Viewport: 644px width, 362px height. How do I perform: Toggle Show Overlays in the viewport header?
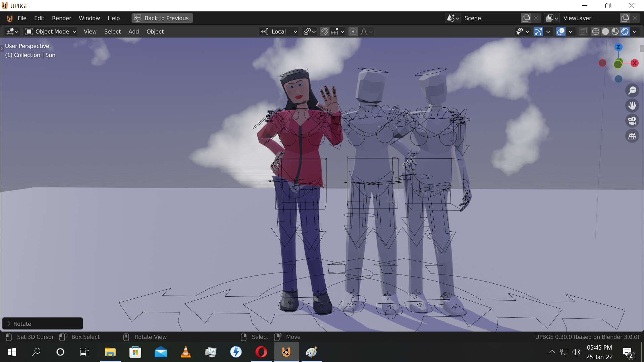[x=560, y=32]
